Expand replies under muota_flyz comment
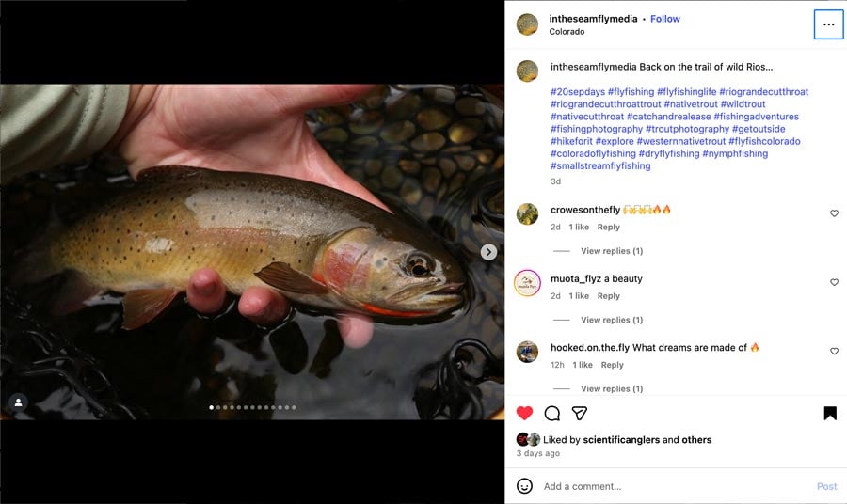 (612, 320)
